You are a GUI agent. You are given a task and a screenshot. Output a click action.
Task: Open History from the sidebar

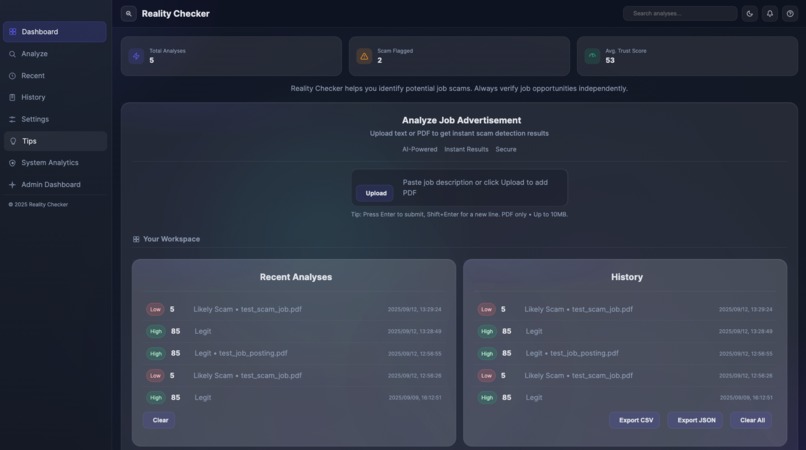55,97
